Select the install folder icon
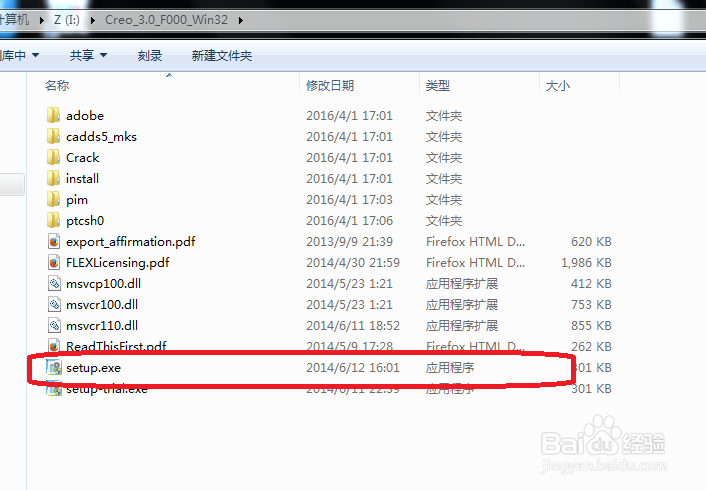Screen dimensions: 706x490 pos(53,178)
